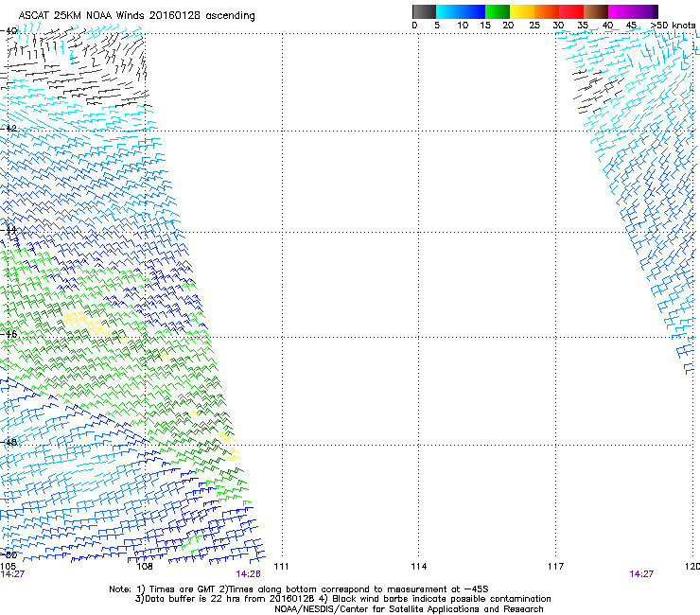The height and width of the screenshot is (615, 700).
Task: Click the note 'Data buffer is 22 hrs from 20160128'
Action: [228, 599]
